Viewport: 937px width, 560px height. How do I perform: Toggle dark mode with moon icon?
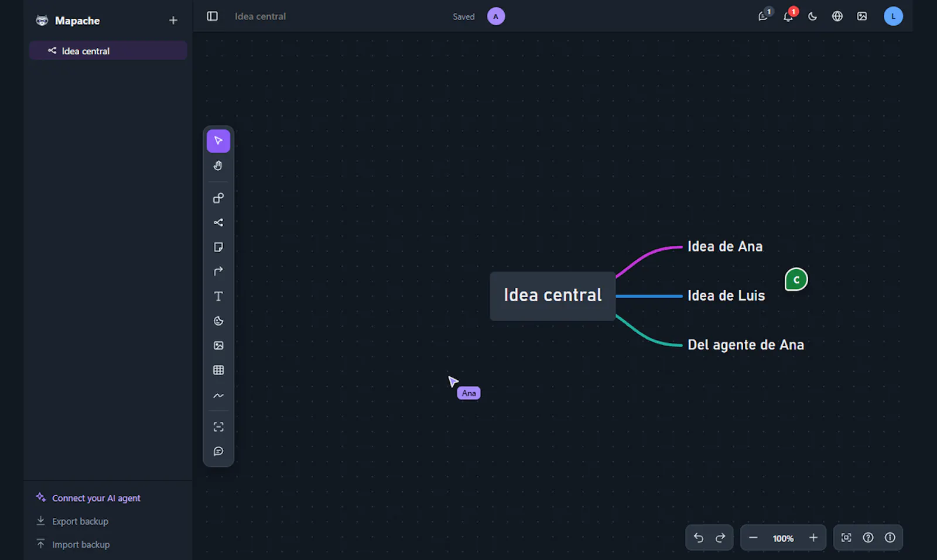click(812, 16)
